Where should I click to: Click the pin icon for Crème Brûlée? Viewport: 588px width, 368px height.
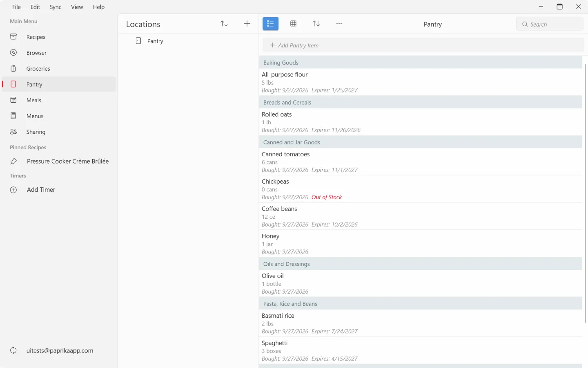pos(13,161)
